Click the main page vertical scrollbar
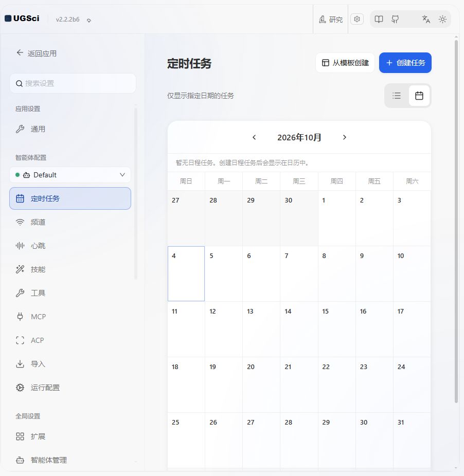Screen dimensions: 464x476 [456, 221]
